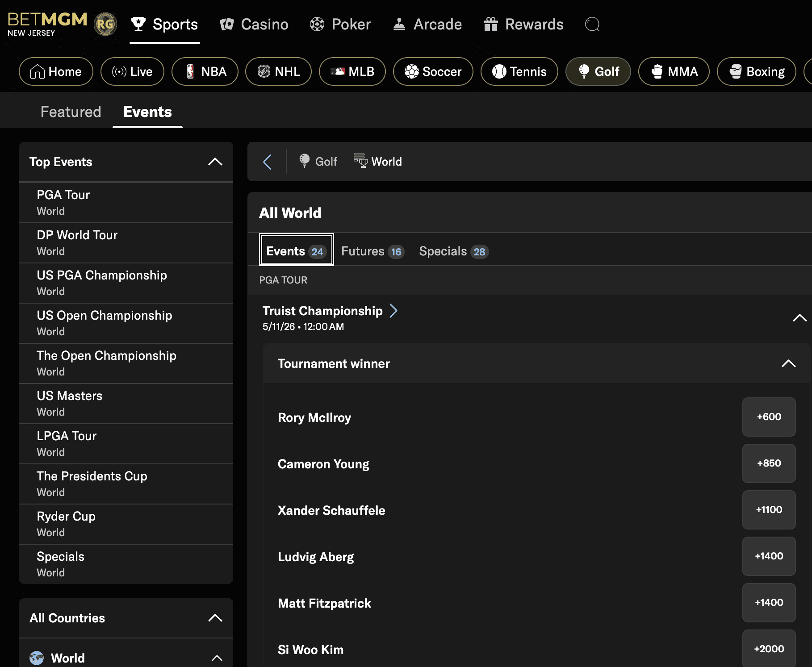Image resolution: width=812 pixels, height=667 pixels.
Task: Click the MLB logo icon
Action: tap(338, 71)
